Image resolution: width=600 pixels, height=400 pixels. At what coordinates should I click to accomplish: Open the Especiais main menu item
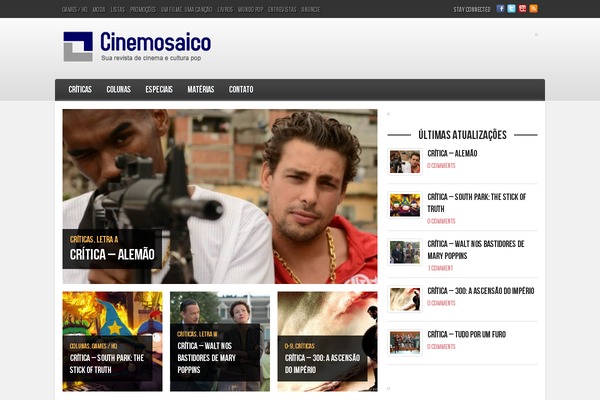click(x=159, y=90)
